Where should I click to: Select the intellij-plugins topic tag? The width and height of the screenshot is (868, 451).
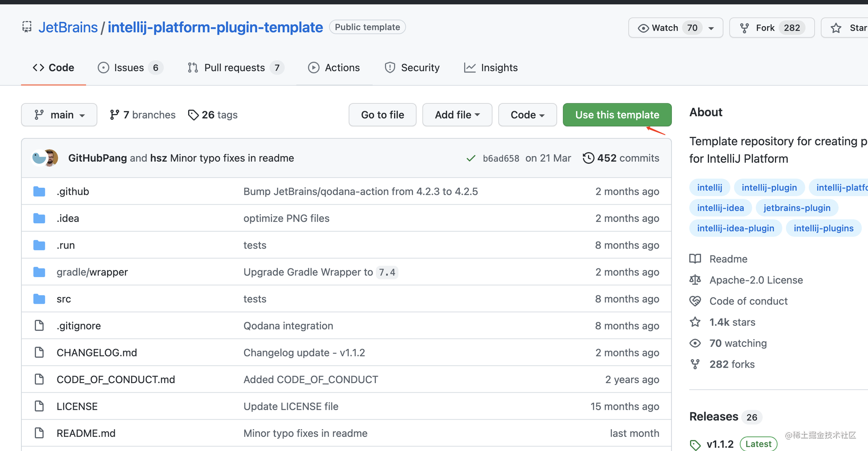tap(824, 228)
